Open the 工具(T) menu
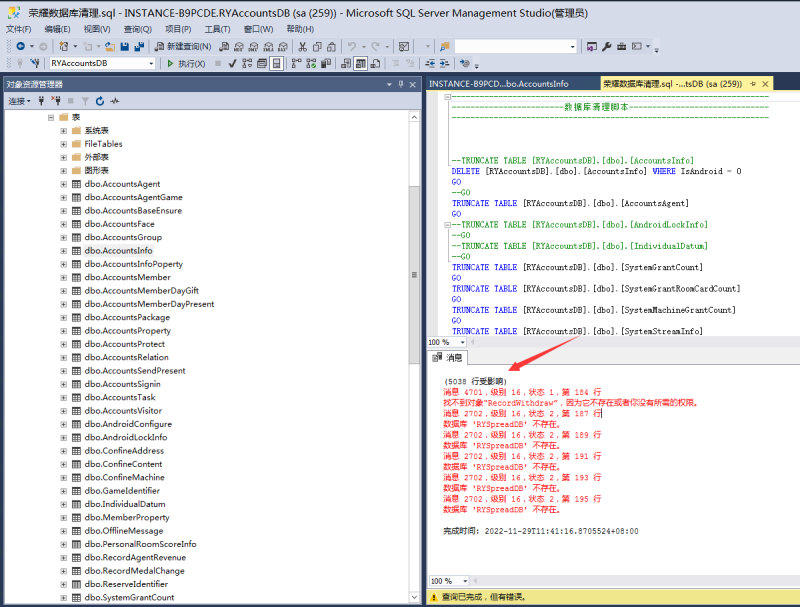This screenshot has height=607, width=800. (x=217, y=29)
